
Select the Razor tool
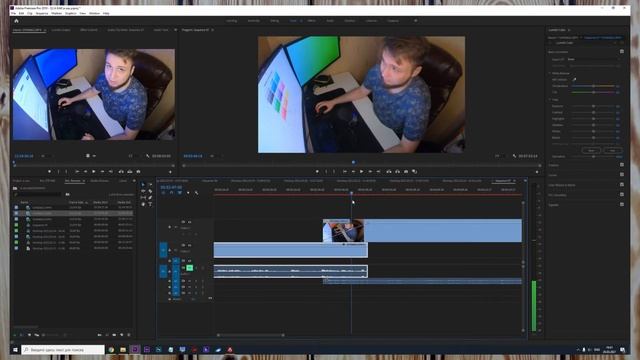tap(150, 191)
